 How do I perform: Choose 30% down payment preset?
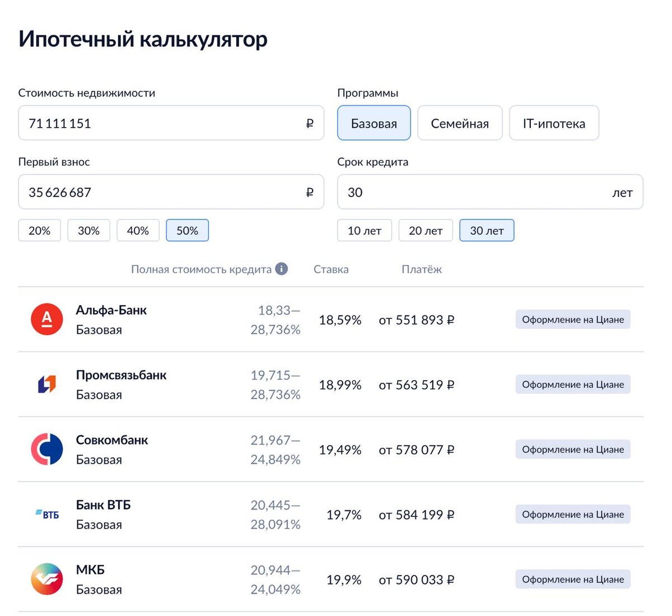[x=88, y=230]
